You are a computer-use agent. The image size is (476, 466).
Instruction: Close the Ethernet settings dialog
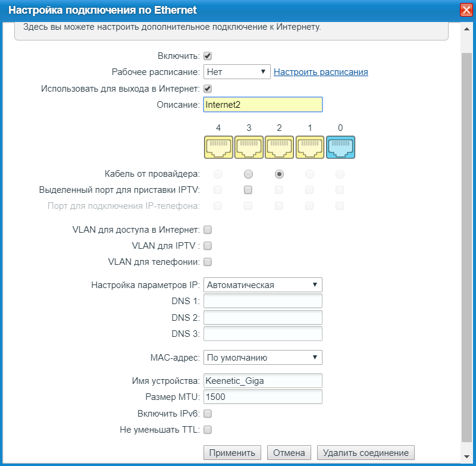(467, 10)
